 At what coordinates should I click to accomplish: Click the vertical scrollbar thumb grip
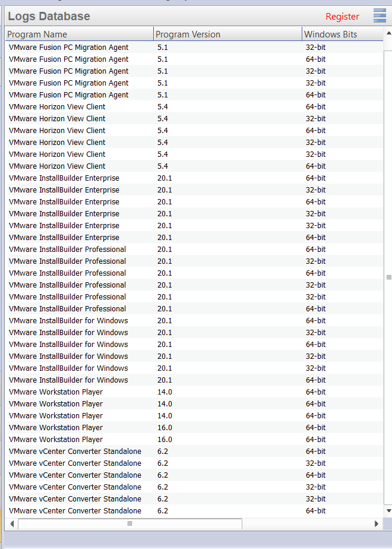click(x=388, y=277)
